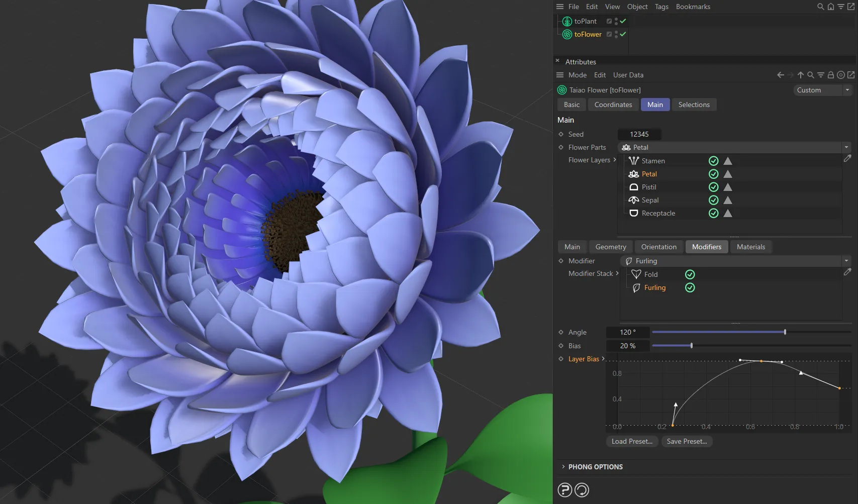
Task: Open the Custom preset dropdown
Action: click(847, 90)
